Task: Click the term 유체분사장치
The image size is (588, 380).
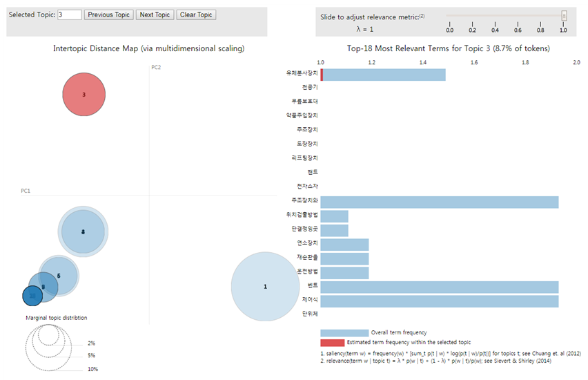Action: (302, 73)
